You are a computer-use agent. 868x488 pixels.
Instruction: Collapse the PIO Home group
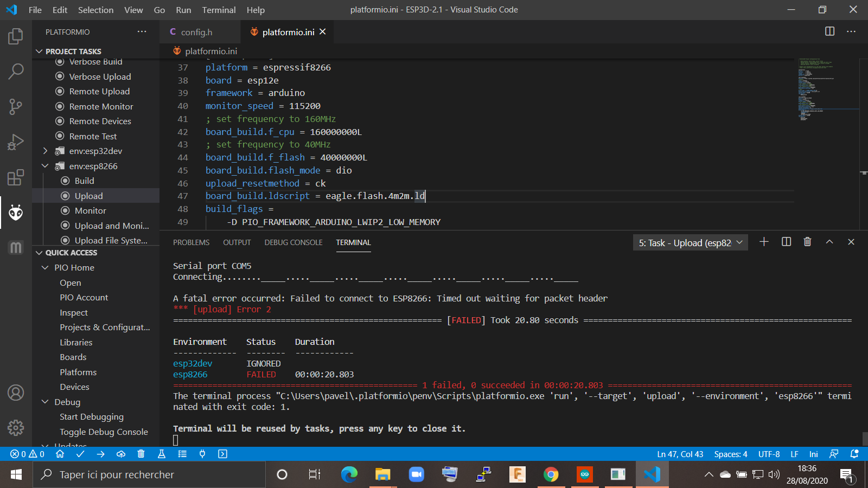point(45,268)
